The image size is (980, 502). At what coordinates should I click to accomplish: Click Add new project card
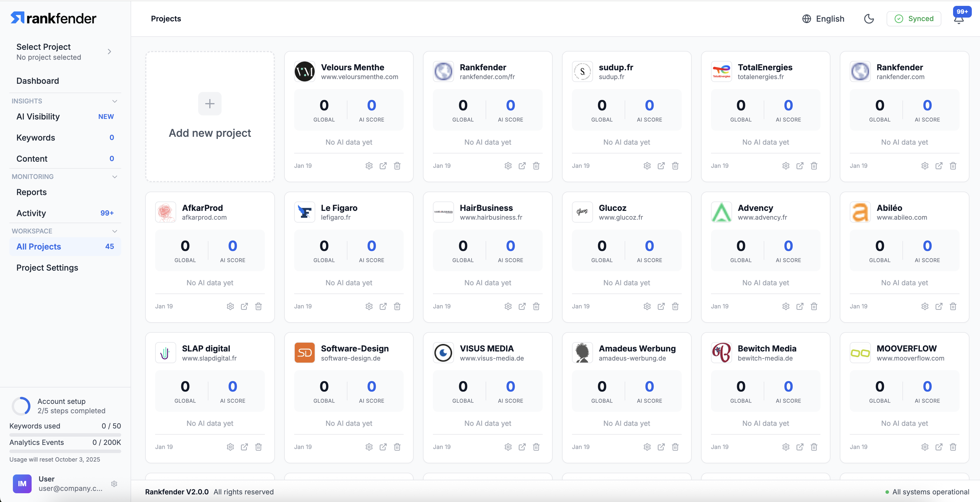tap(210, 117)
